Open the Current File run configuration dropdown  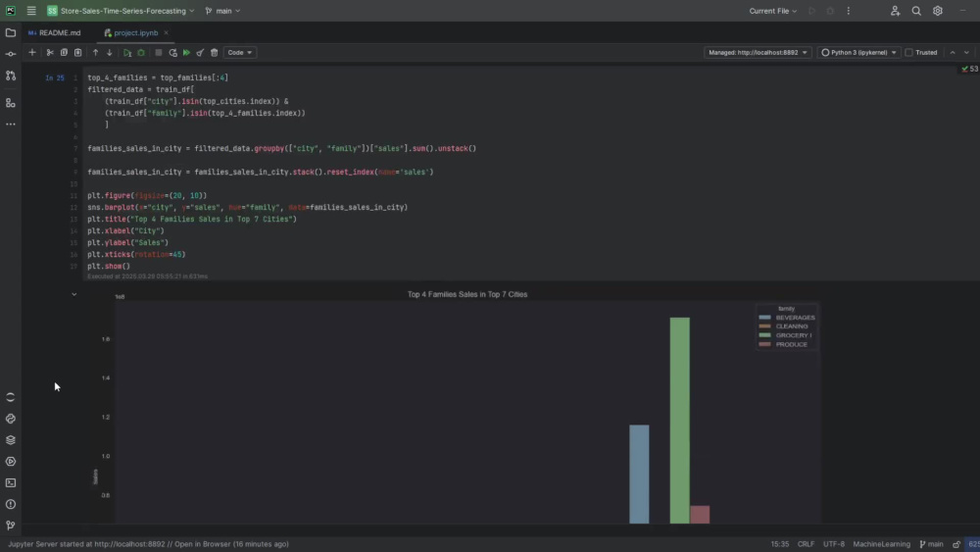coord(773,11)
